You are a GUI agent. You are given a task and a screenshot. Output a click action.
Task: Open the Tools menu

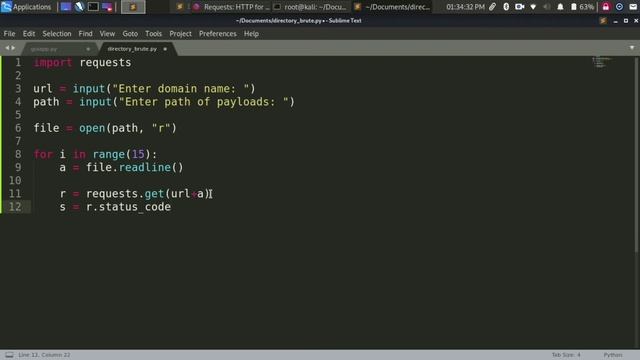pos(153,34)
